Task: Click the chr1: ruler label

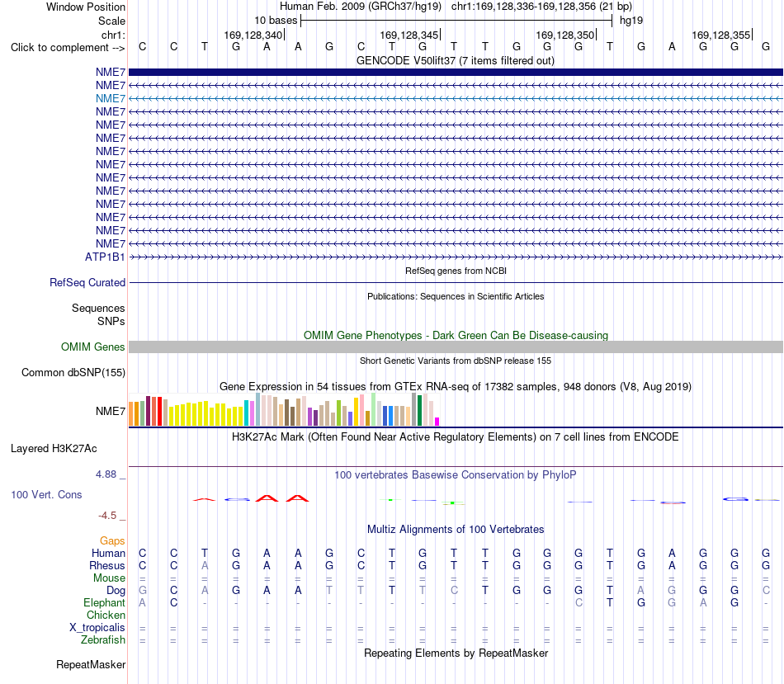Action: 113,35
